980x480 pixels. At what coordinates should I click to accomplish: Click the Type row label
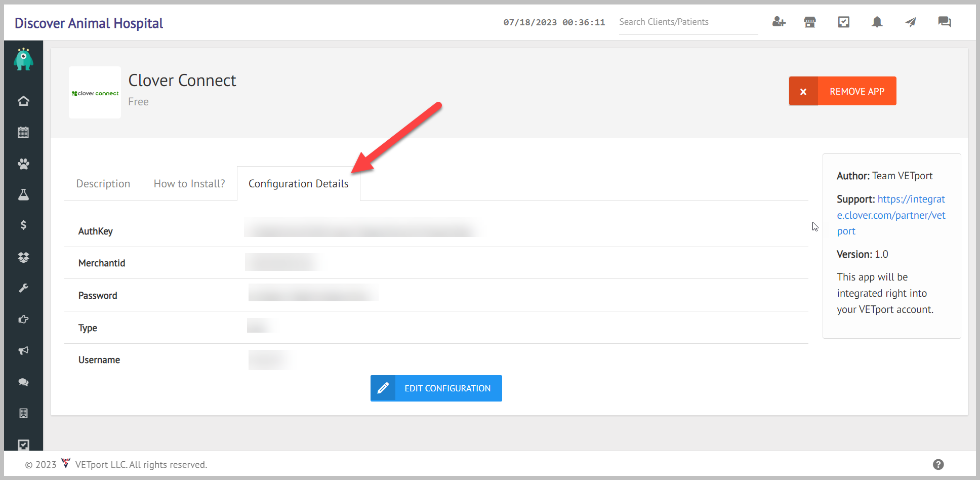[x=88, y=328]
